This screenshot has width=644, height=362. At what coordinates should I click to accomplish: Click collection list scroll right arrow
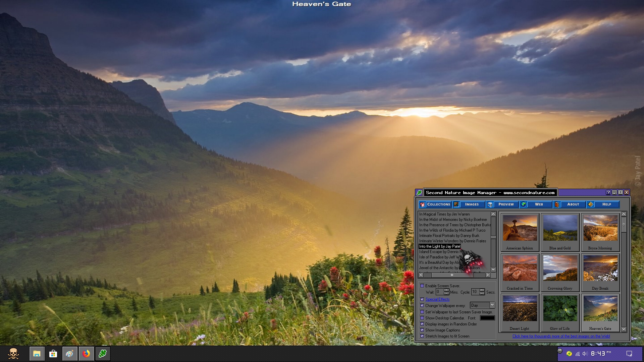[x=488, y=275]
